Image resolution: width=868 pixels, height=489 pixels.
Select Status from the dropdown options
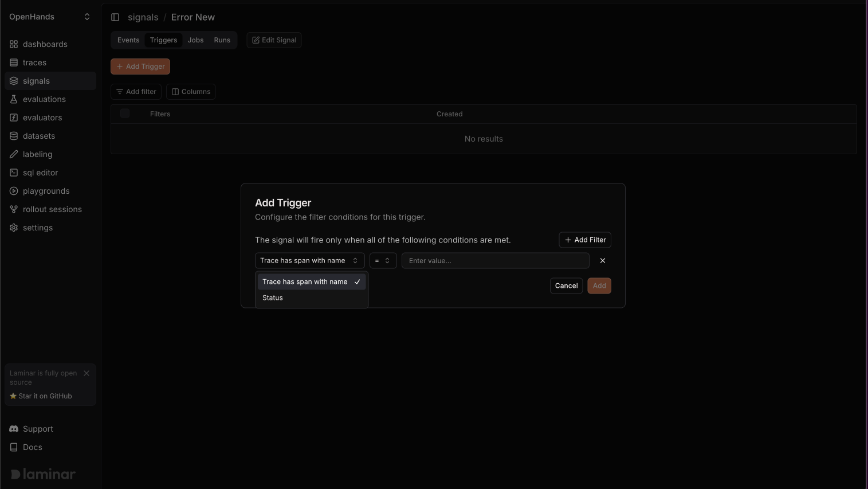(272, 298)
